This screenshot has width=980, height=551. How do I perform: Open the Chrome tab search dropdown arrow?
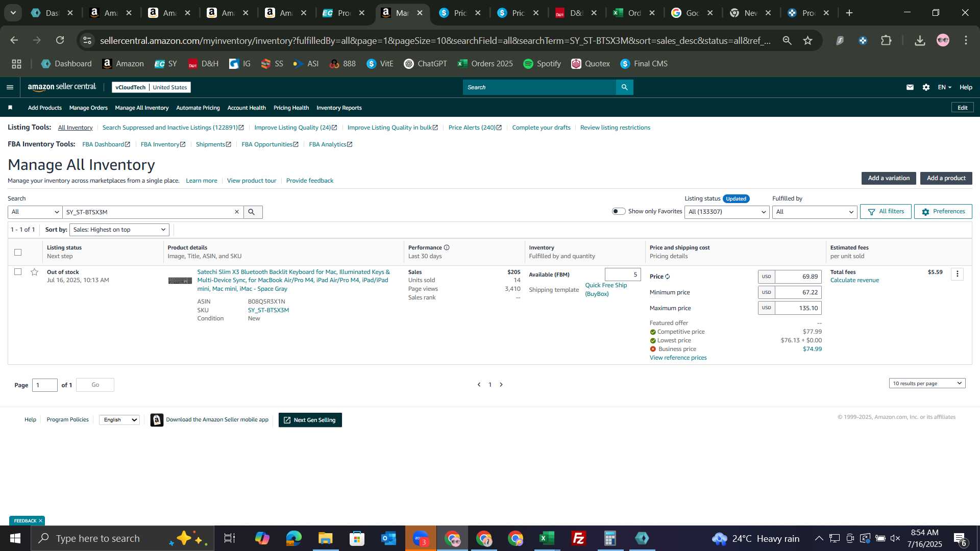point(13,13)
